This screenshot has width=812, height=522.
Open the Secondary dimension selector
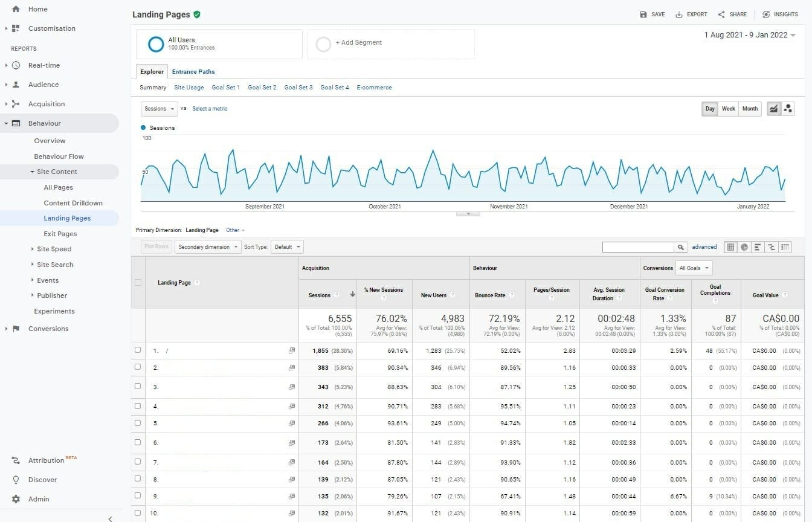[x=207, y=246]
